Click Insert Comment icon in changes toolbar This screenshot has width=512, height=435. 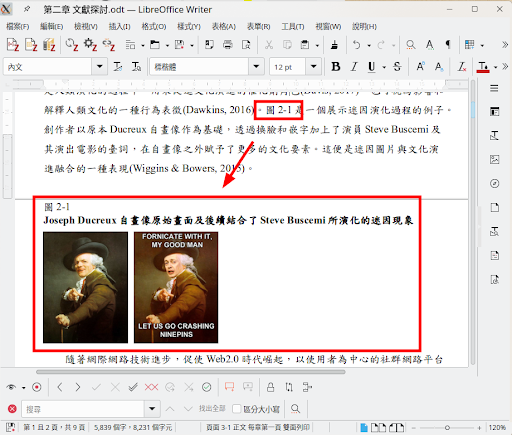click(229, 387)
